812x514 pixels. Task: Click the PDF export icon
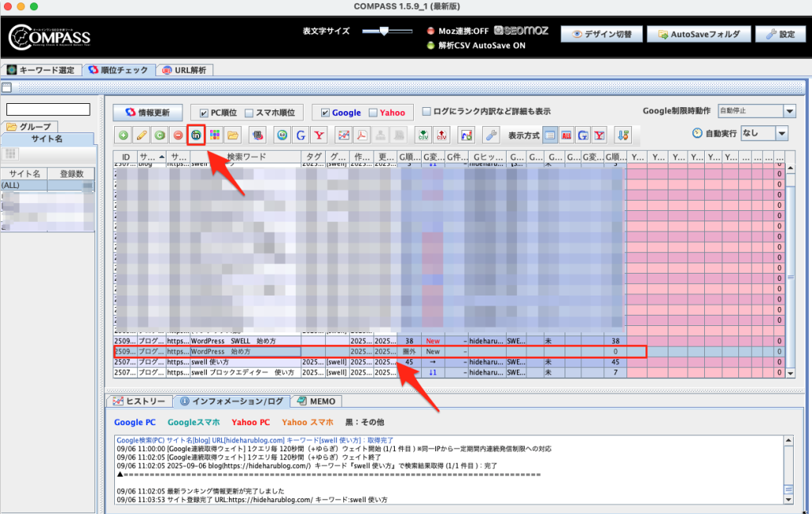coord(362,135)
